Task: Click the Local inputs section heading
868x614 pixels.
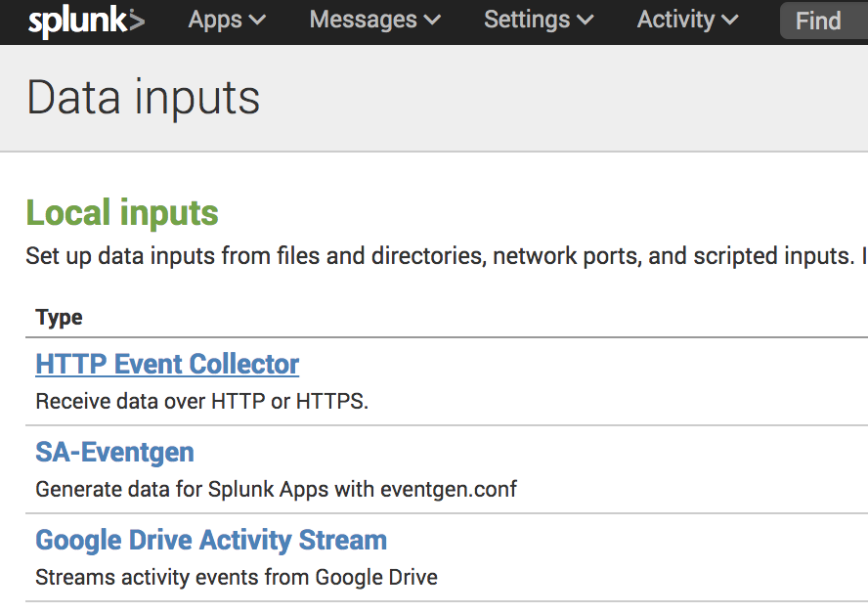Action: pyautogui.click(x=122, y=212)
